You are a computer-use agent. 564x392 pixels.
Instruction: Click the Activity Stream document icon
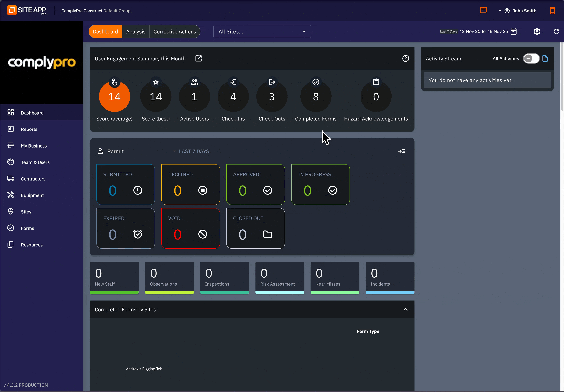tap(545, 58)
